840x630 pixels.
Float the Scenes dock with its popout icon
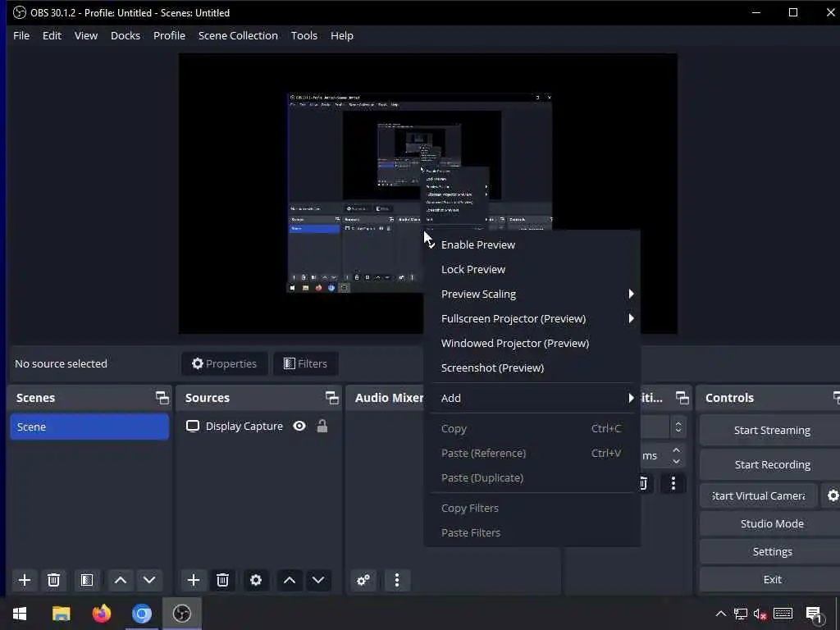tap(162, 398)
